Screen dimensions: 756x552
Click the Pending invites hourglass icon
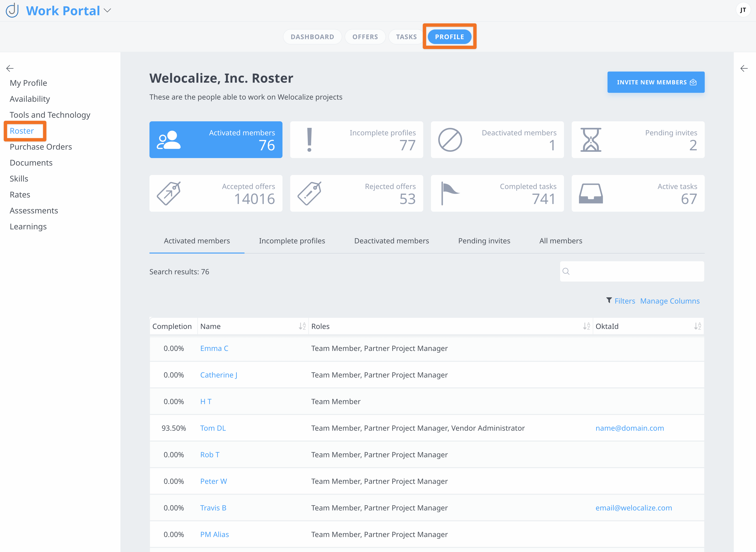pyautogui.click(x=591, y=140)
